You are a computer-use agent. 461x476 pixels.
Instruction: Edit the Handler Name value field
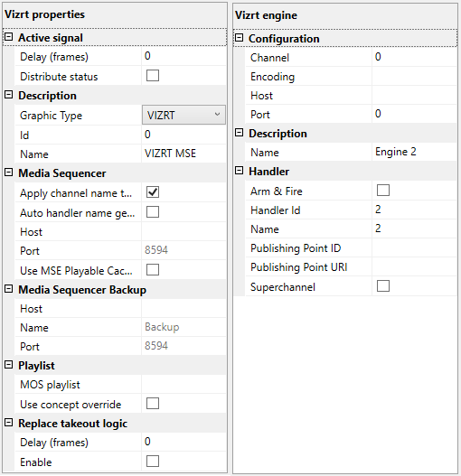pos(414,229)
